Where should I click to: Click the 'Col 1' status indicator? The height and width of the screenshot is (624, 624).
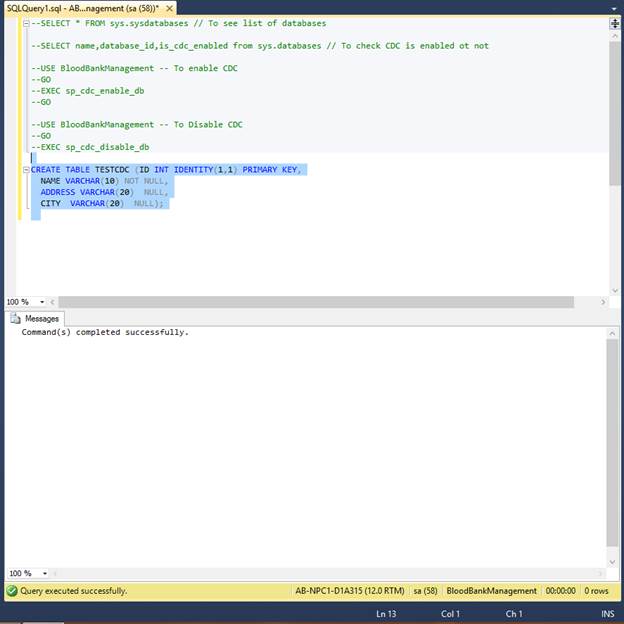click(450, 614)
